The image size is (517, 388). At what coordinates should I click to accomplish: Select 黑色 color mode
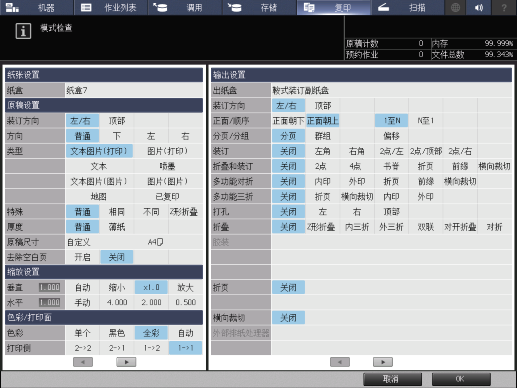click(x=117, y=333)
